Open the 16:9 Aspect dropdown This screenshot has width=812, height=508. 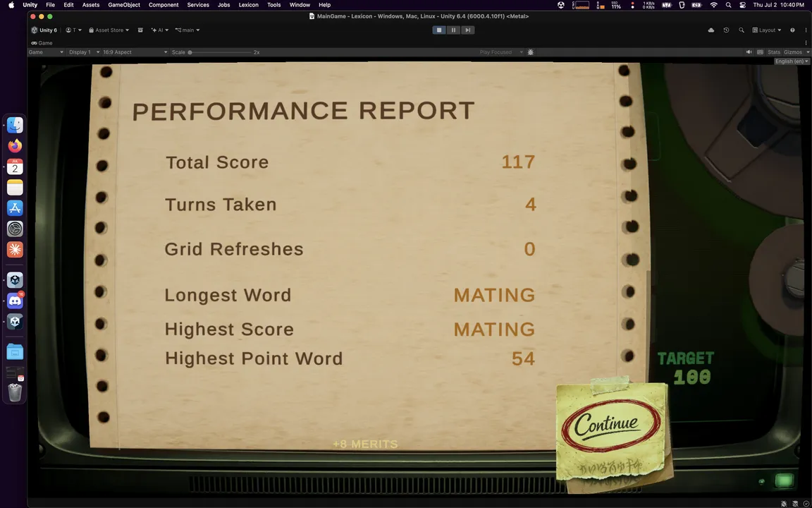tap(135, 52)
